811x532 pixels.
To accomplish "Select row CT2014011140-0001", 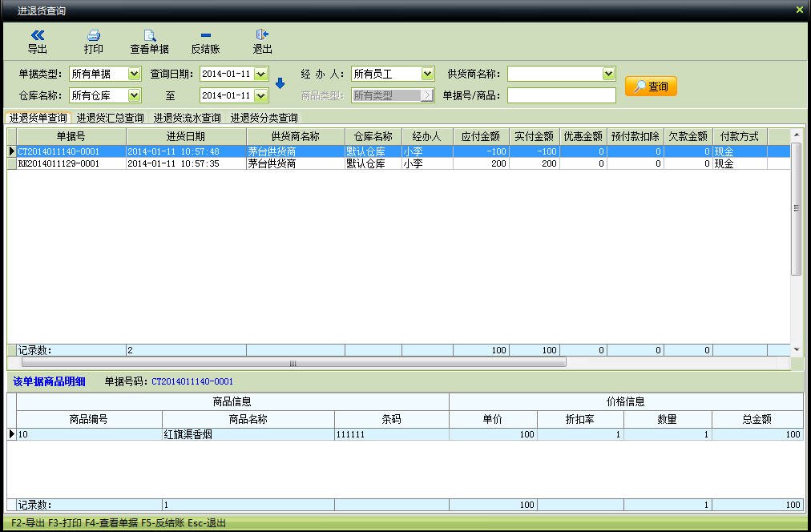I will (x=398, y=151).
